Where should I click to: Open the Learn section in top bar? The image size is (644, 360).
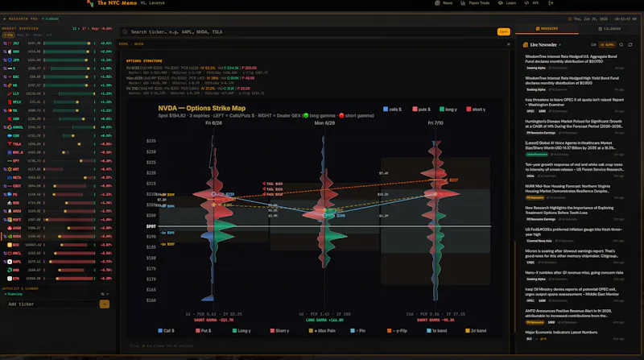tap(507, 3)
